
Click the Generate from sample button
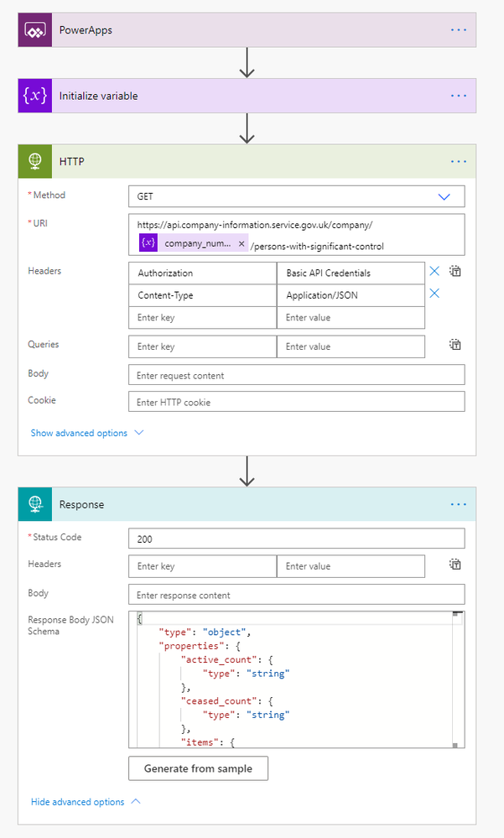(x=198, y=768)
